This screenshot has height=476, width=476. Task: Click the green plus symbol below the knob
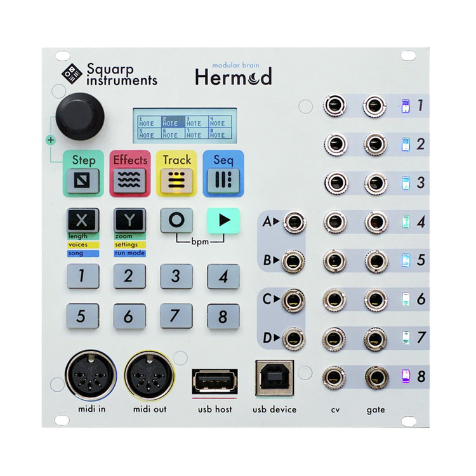point(51,140)
